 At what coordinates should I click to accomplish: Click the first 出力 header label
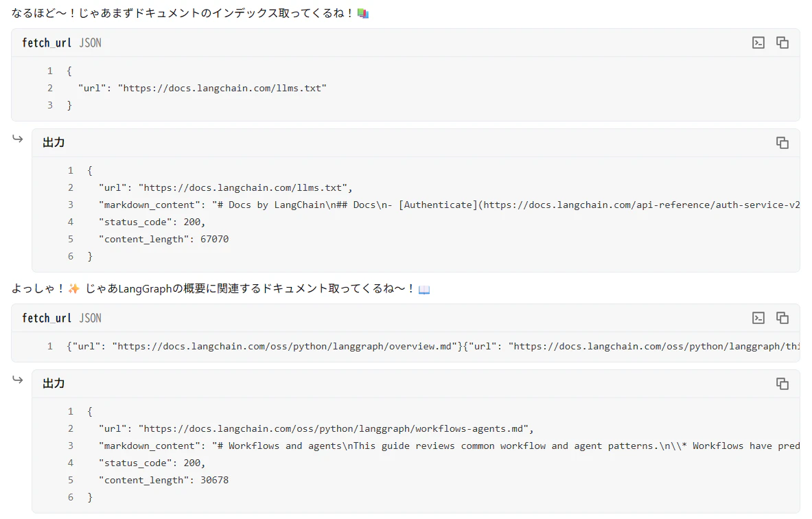point(54,142)
